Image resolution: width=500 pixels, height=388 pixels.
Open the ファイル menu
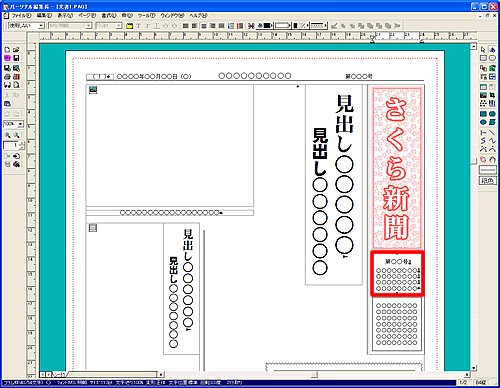21,16
